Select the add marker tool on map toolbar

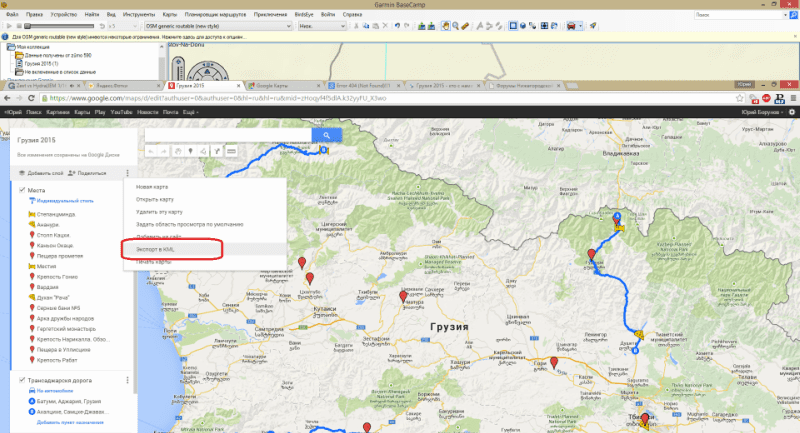190,151
